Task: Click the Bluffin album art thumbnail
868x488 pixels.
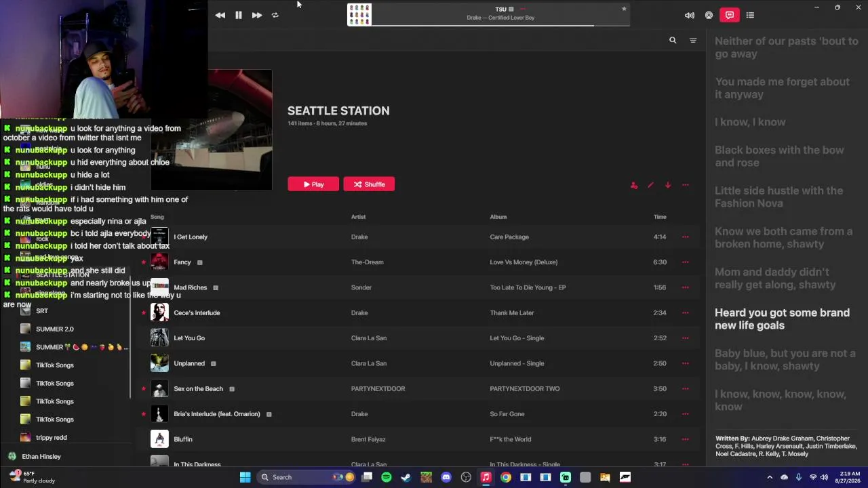Action: point(159,439)
